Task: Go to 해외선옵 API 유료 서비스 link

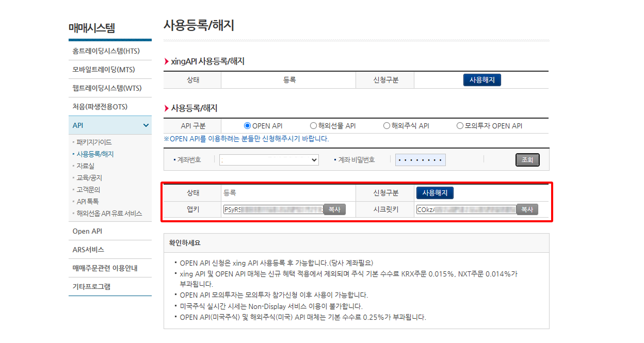Action: pos(109,213)
